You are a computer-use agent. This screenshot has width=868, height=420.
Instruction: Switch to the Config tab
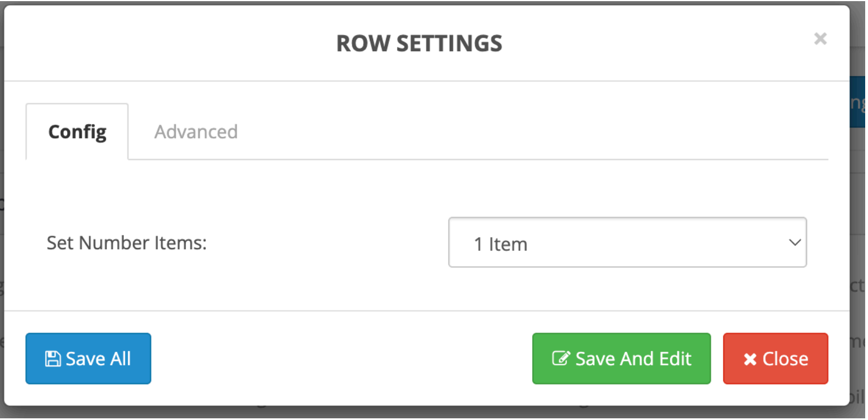pos(77,132)
